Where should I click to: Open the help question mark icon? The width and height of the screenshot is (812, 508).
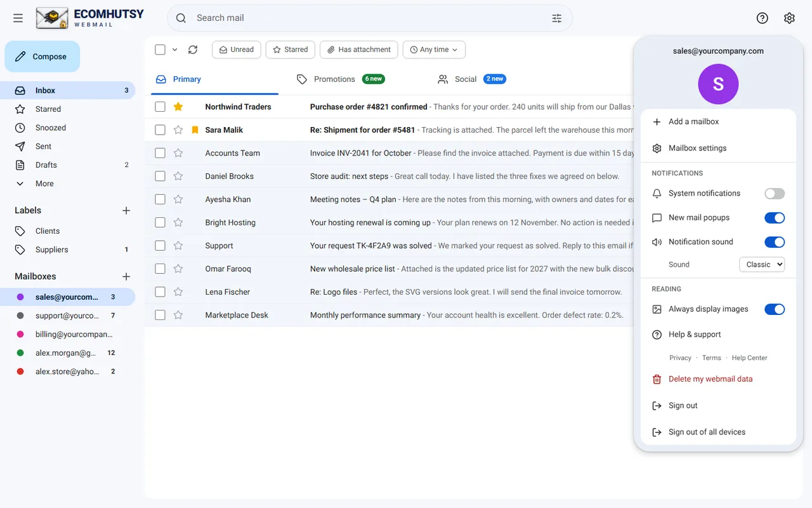(763, 18)
